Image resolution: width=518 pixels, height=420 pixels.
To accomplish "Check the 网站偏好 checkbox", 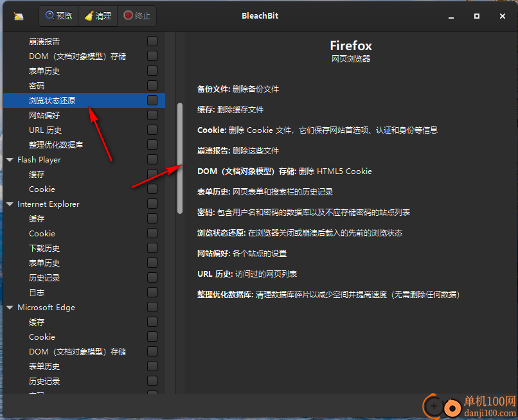I will [152, 115].
